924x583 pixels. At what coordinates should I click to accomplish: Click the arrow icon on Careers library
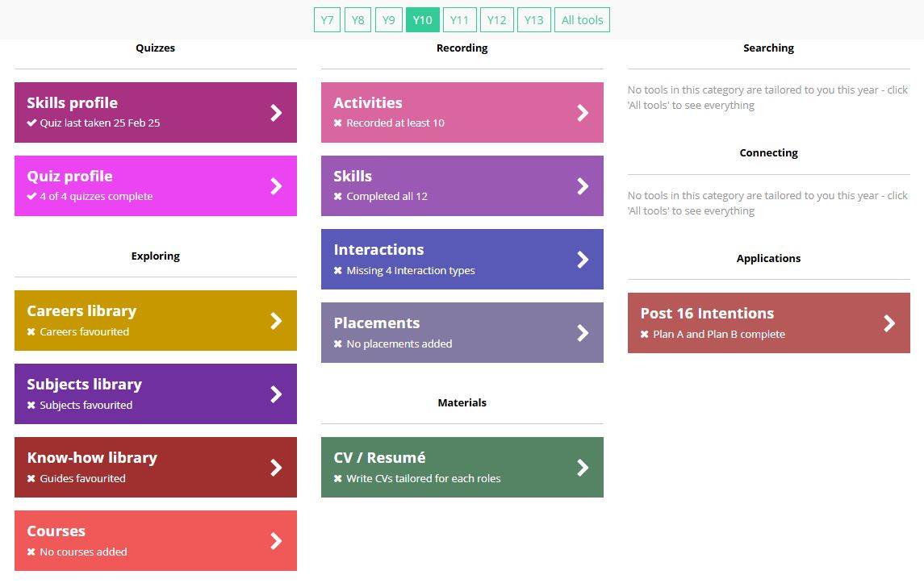276,321
